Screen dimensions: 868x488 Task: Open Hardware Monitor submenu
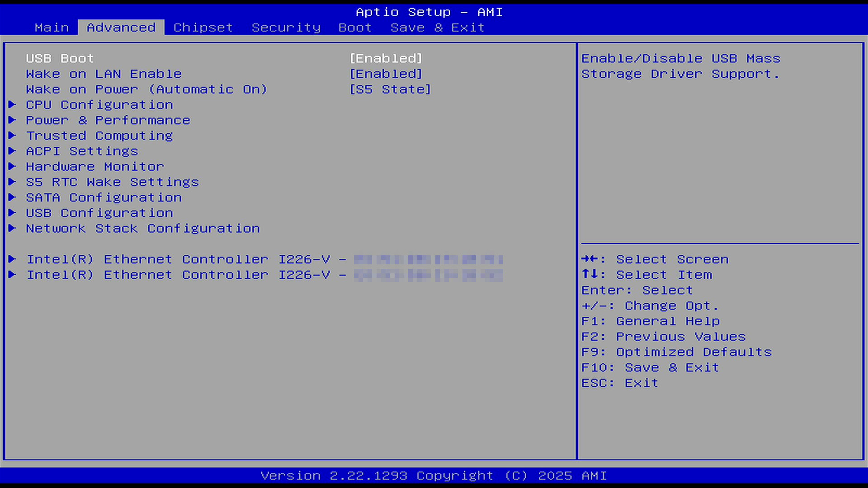(x=95, y=167)
